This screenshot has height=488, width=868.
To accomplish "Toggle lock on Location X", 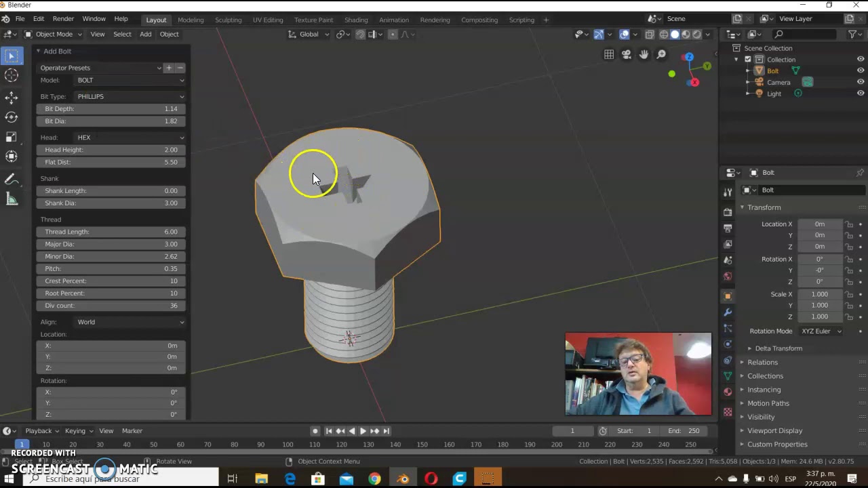I will (849, 224).
